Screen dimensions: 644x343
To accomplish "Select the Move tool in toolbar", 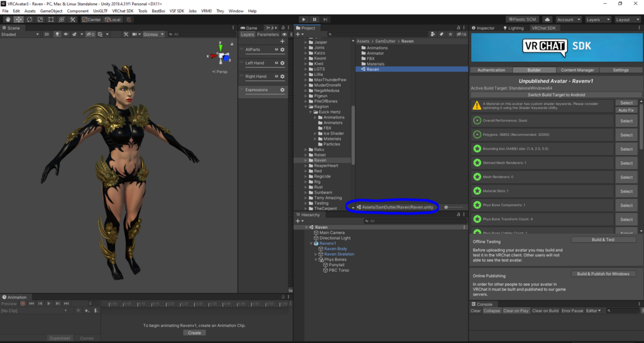I will [x=19, y=19].
